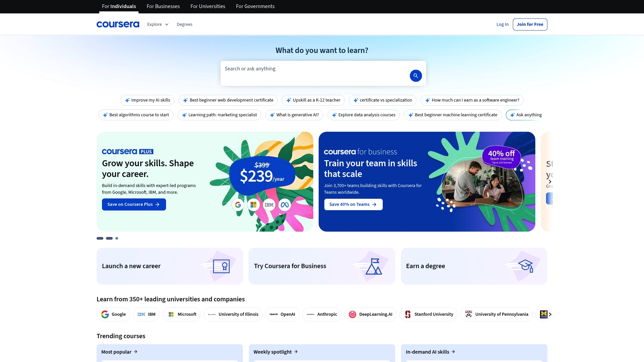
Task: Switch to the For Businesses tab
Action: [163, 6]
